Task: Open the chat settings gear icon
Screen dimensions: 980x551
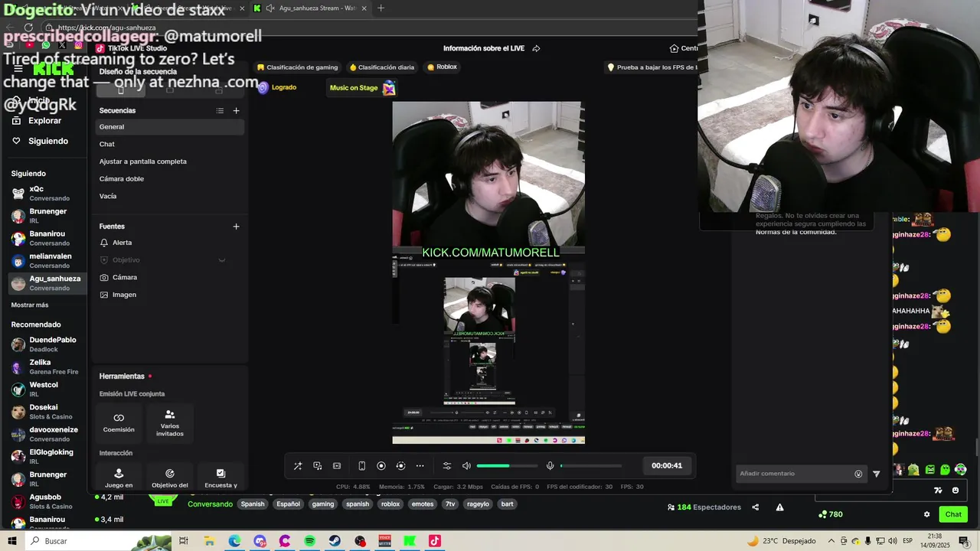Action: (x=926, y=514)
